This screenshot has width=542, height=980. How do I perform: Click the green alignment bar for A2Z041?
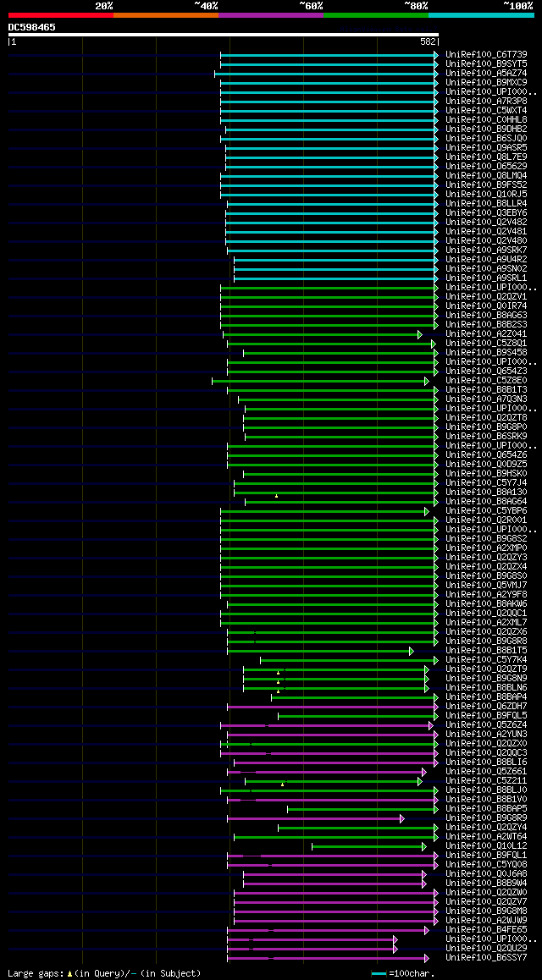pos(324,334)
